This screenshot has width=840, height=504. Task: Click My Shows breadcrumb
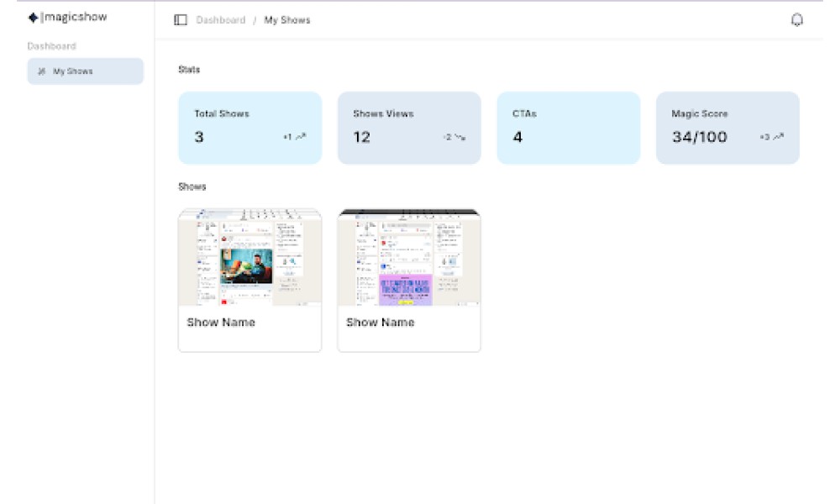click(x=287, y=20)
